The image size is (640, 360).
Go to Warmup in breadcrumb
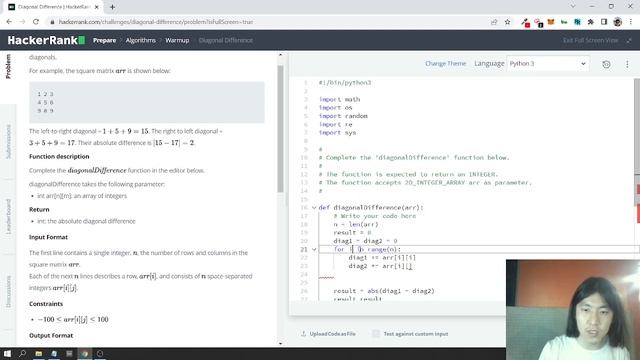[177, 40]
